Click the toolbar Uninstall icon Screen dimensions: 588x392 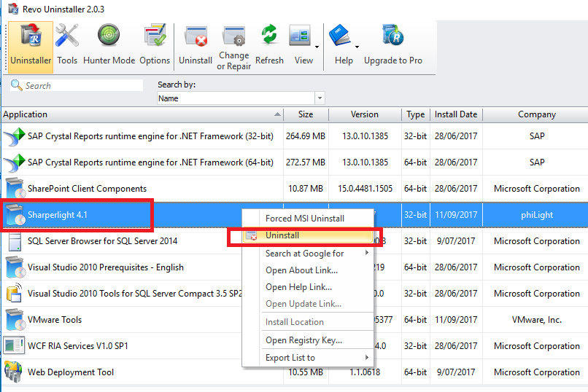pyautogui.click(x=196, y=36)
